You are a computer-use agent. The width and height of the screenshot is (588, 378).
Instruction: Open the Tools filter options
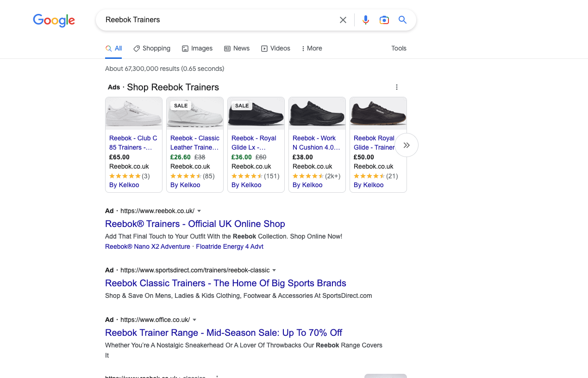point(399,48)
